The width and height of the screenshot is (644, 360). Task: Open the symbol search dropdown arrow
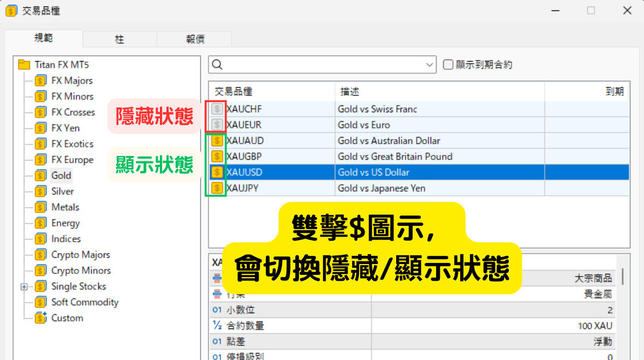pyautogui.click(x=430, y=65)
